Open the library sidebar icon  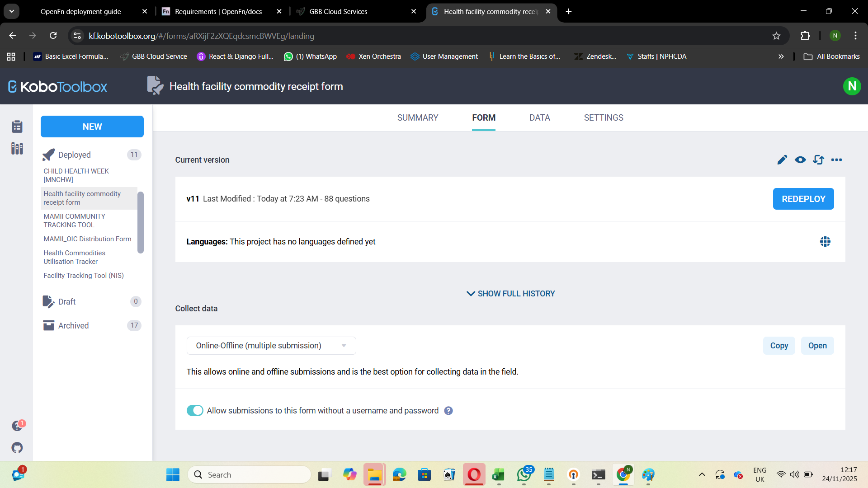click(x=17, y=148)
